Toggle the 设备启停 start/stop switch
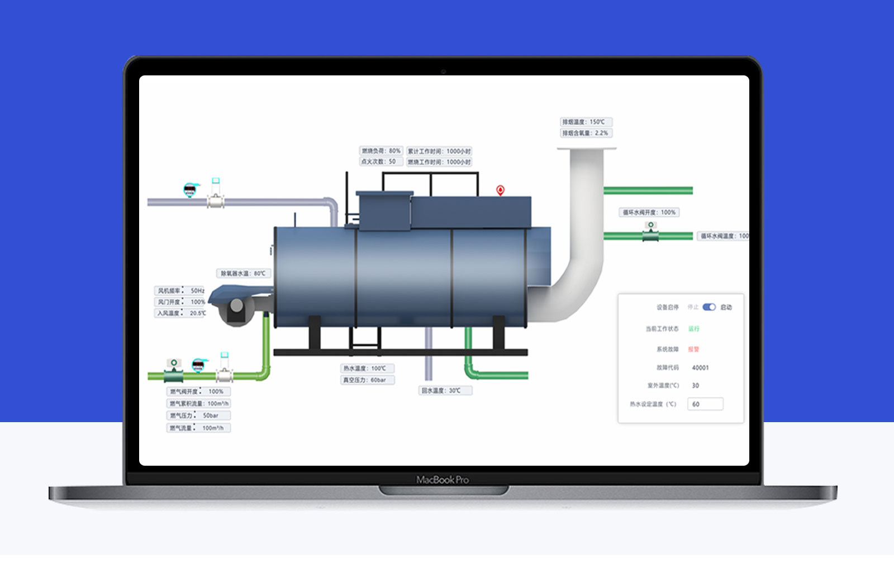894x588 pixels. click(708, 307)
